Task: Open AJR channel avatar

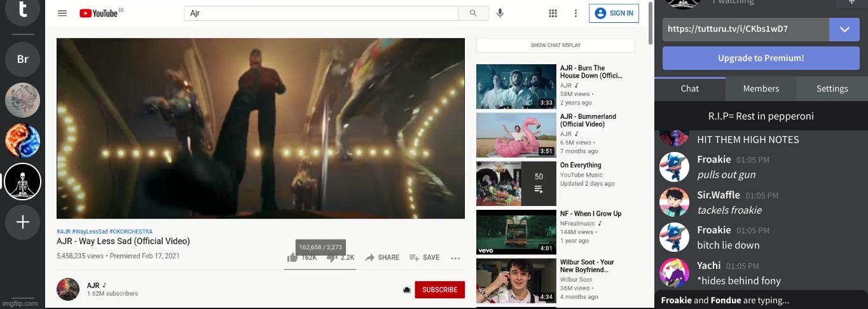Action: (x=68, y=289)
